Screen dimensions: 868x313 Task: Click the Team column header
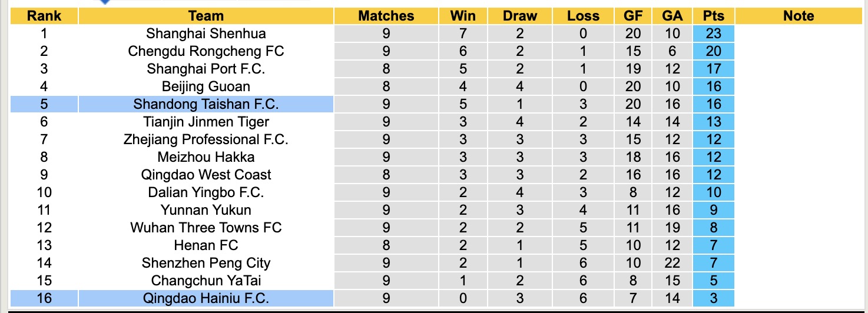206,16
